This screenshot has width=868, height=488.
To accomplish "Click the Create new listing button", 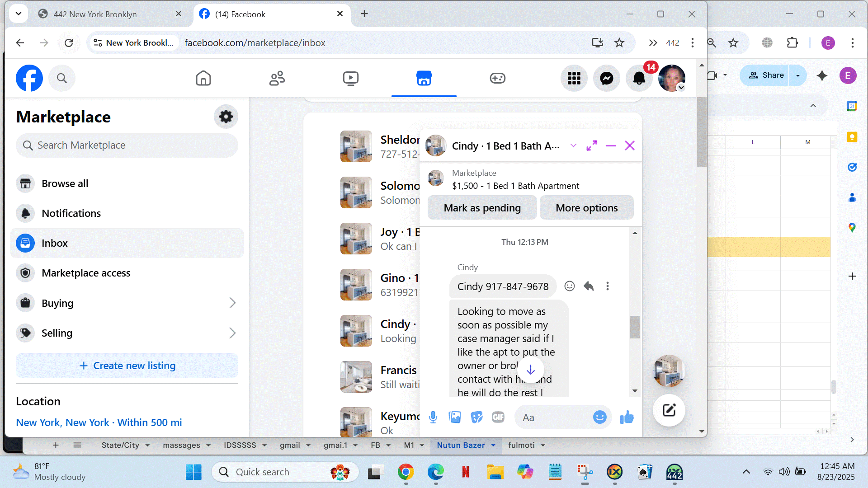I will pos(127,366).
